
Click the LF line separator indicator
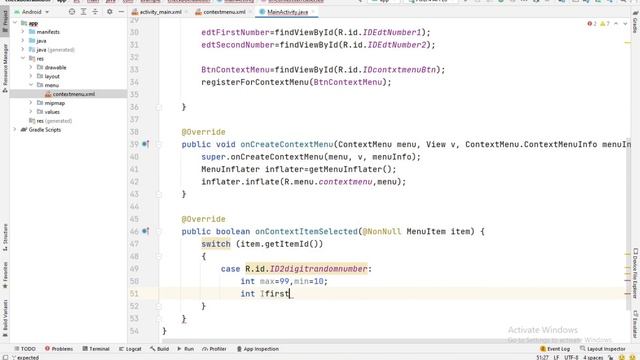tap(556, 358)
